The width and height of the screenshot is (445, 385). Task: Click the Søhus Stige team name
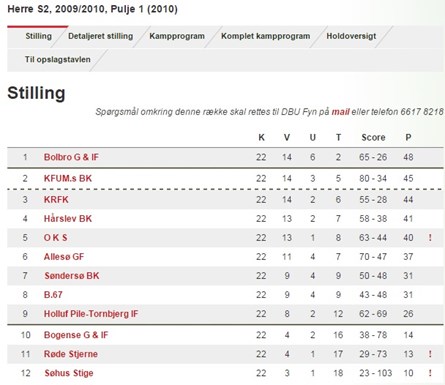point(69,373)
